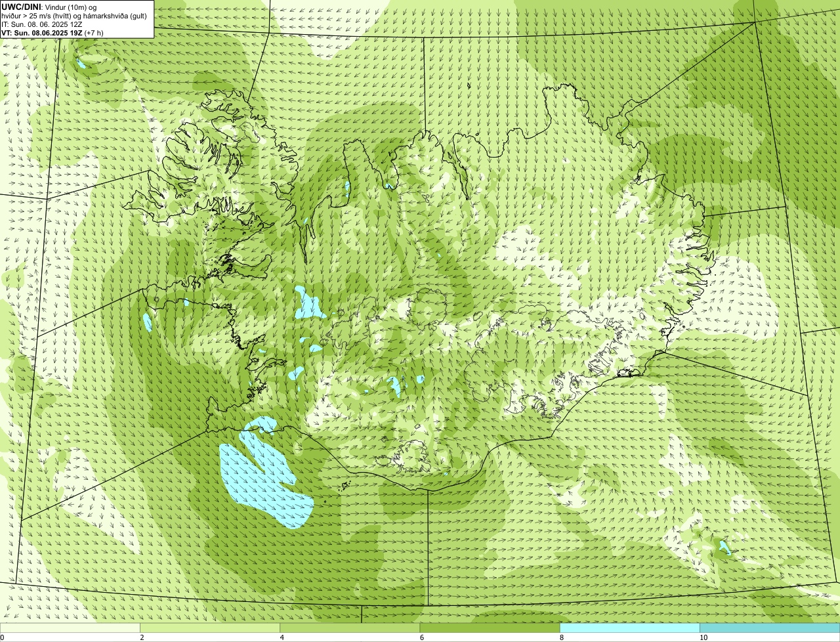Click the '6' tick label on the color scale
840x642 pixels.
(x=422, y=637)
